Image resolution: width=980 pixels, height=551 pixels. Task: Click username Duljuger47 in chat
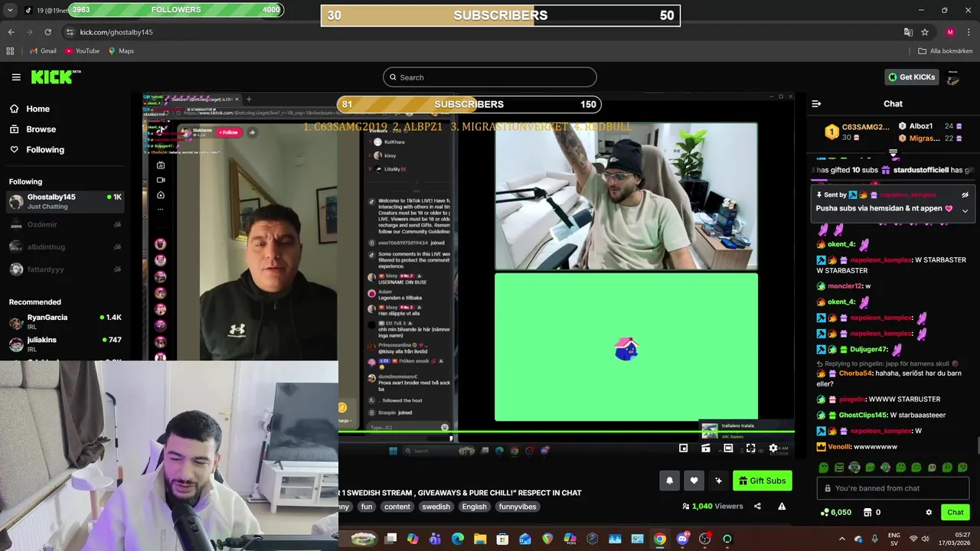point(869,350)
